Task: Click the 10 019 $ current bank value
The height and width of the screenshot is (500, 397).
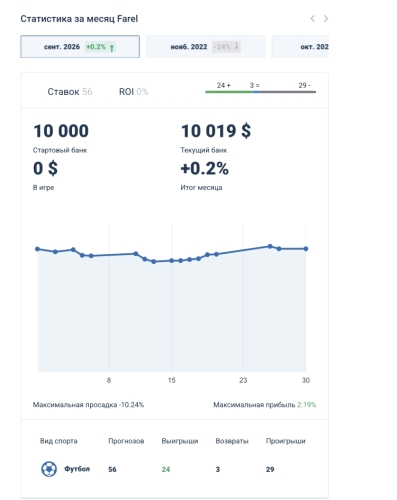Action: (216, 131)
